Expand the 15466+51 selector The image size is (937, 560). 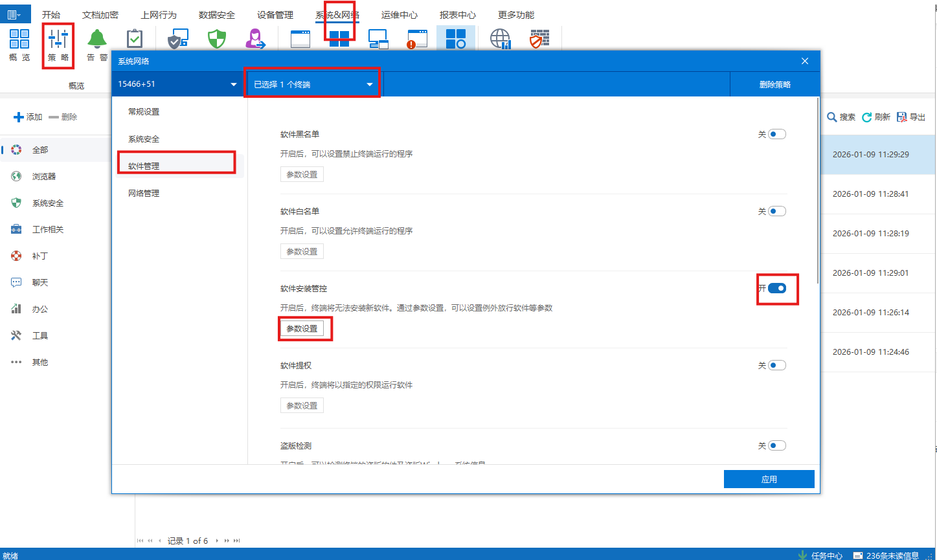(x=177, y=83)
